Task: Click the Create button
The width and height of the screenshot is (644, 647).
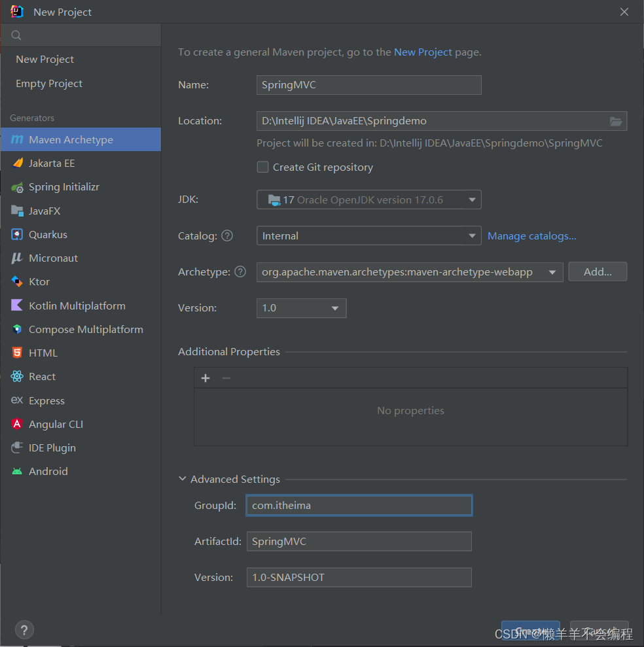Action: click(x=531, y=631)
